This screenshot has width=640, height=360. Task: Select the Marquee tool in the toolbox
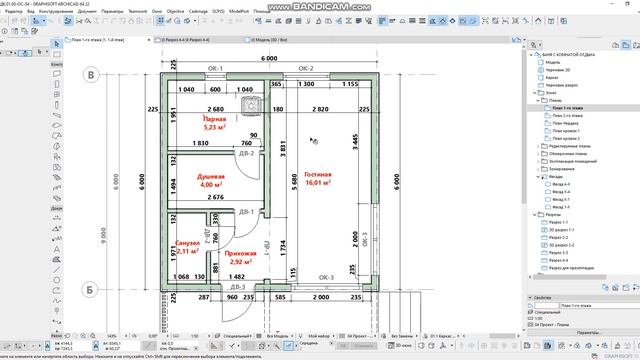(57, 54)
